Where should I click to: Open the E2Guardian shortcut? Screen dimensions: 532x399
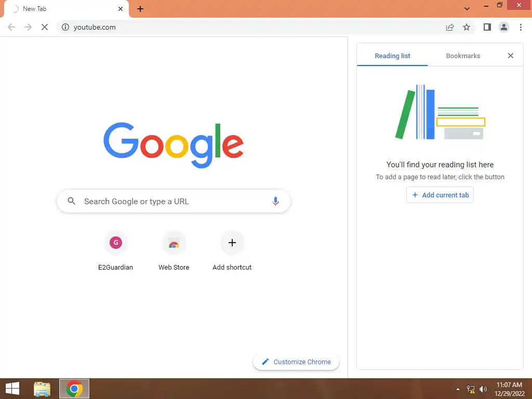pos(115,251)
